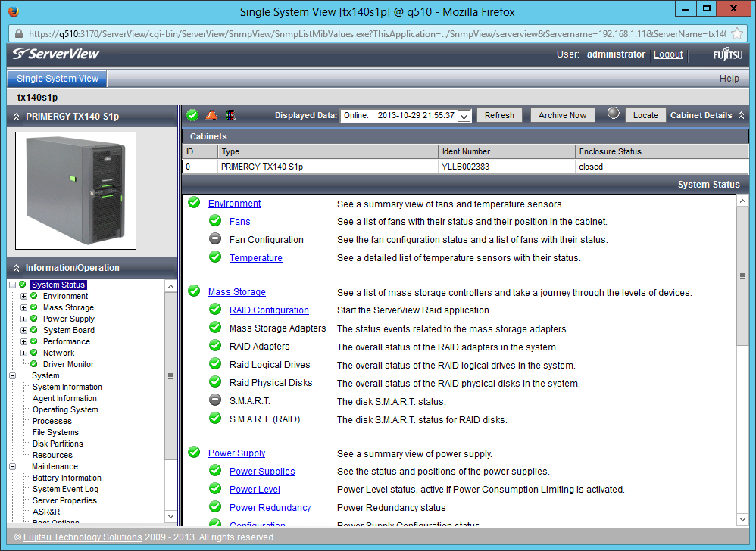The height and width of the screenshot is (551, 756).
Task: Click the green check icon beside Fans
Action: click(x=215, y=220)
